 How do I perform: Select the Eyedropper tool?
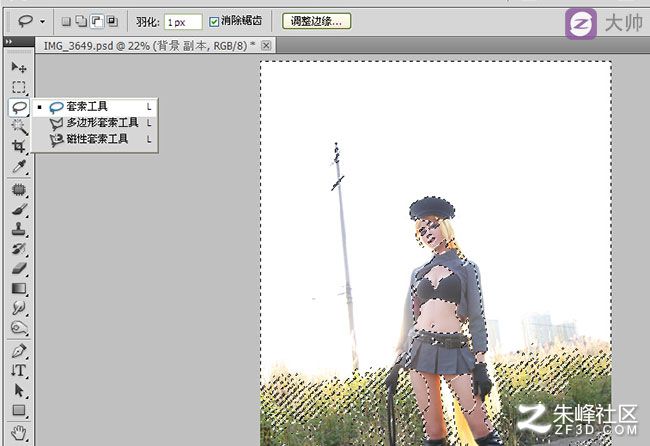click(x=19, y=166)
